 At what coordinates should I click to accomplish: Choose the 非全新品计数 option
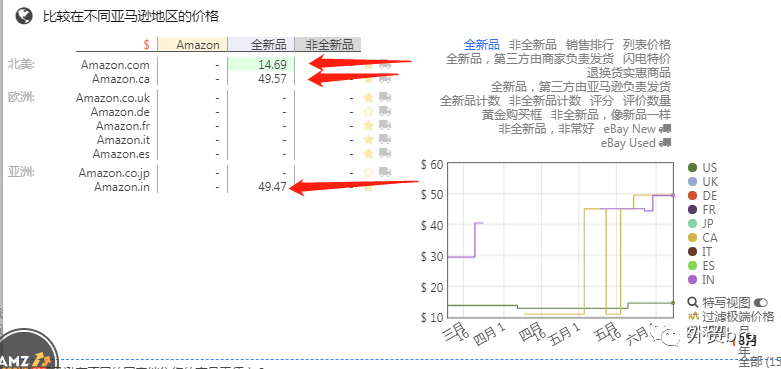pyautogui.click(x=545, y=101)
